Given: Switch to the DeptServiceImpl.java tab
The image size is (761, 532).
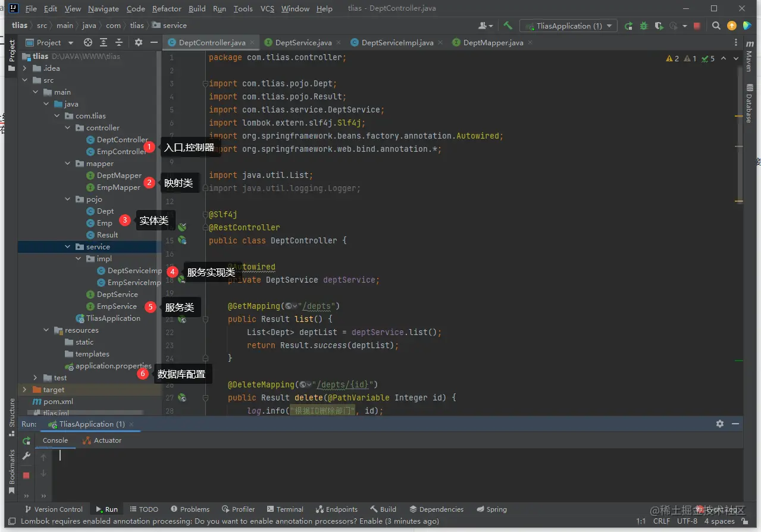Looking at the screenshot, I should (x=397, y=43).
